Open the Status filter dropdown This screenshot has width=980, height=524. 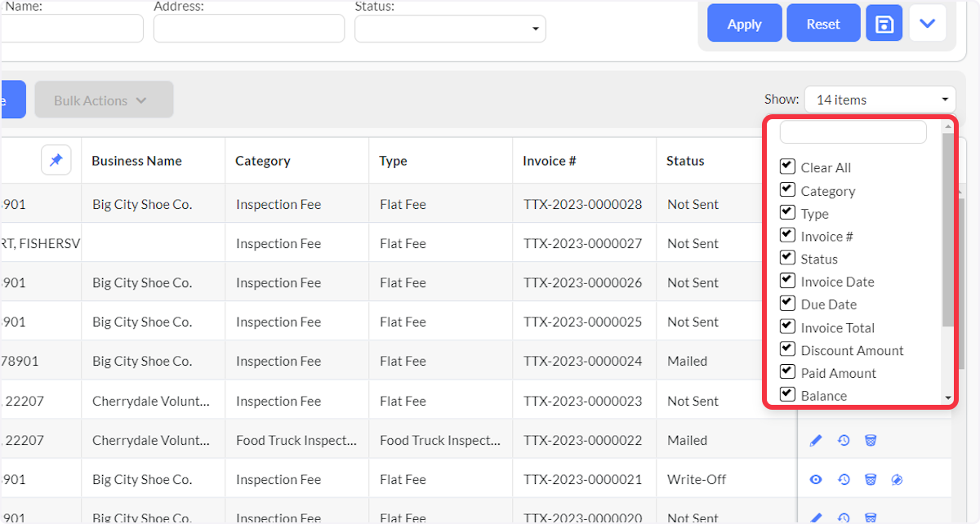click(450, 29)
